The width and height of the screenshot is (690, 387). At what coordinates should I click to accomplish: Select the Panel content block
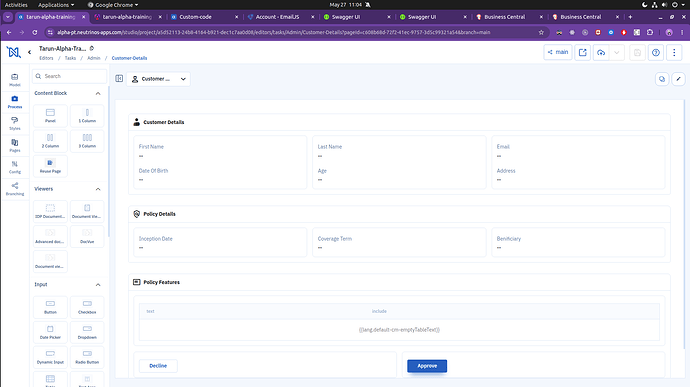coord(50,115)
